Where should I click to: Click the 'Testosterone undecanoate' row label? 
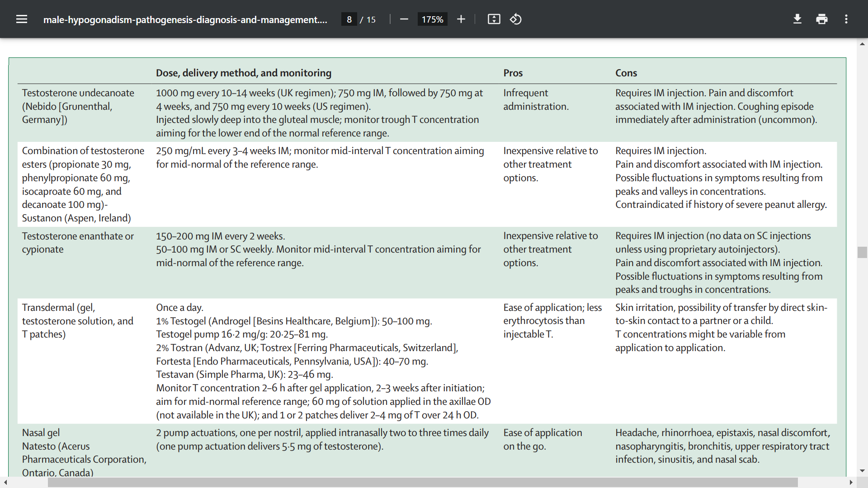click(78, 93)
